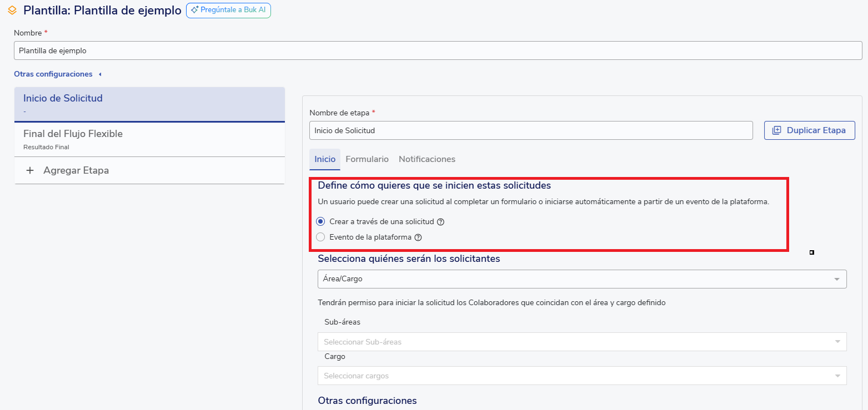The height and width of the screenshot is (410, 868).
Task: Expand the Seleccionar Sub-áreas dropdown
Action: 581,342
